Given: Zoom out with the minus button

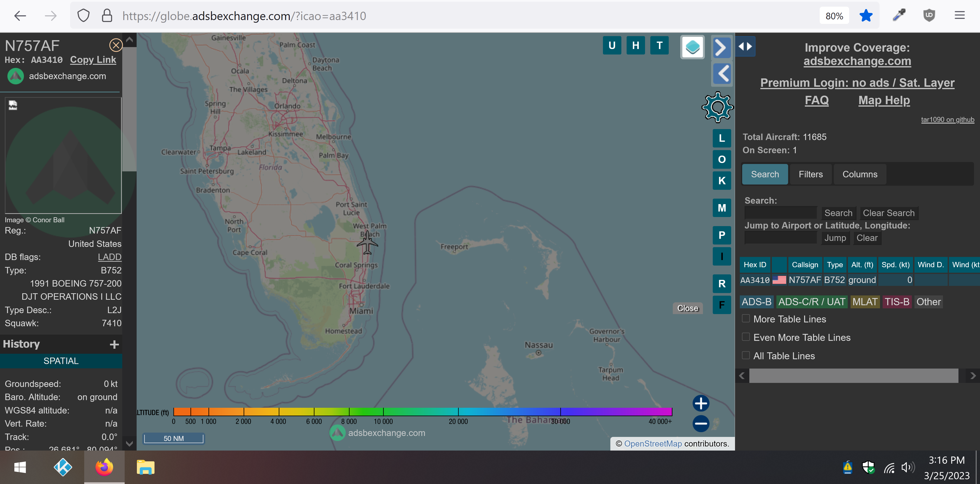Looking at the screenshot, I should point(701,424).
